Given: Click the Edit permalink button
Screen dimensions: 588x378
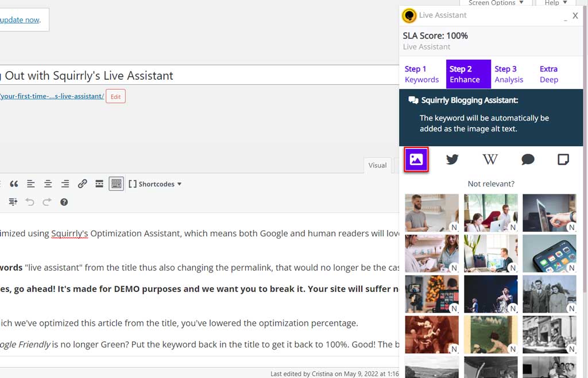Looking at the screenshot, I should (115, 96).
